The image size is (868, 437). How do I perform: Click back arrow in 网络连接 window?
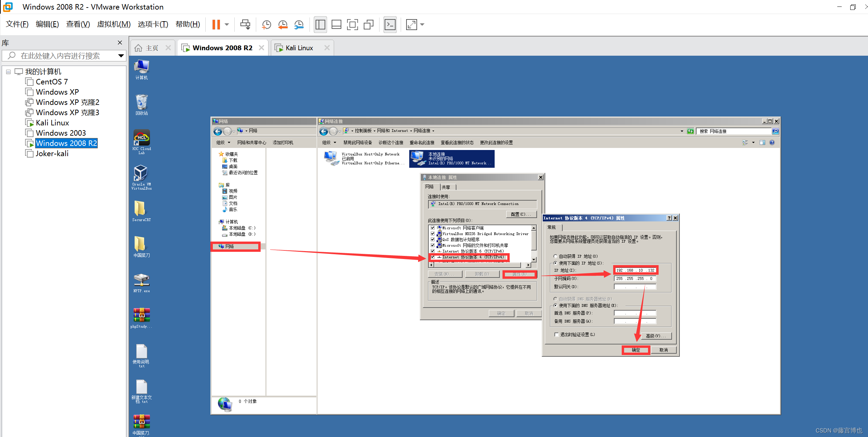click(323, 131)
